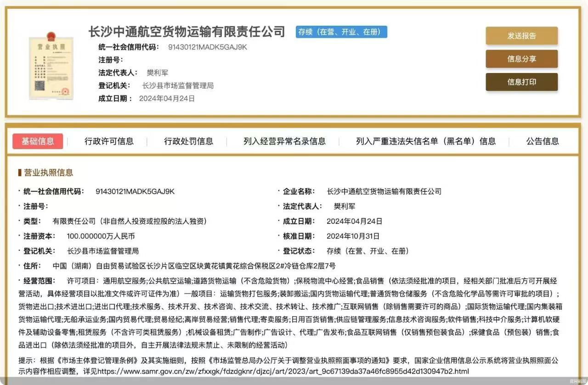Click the header registration authority 长沙县市场监督管理局
The height and width of the screenshot is (385, 588).
pyautogui.click(x=178, y=85)
